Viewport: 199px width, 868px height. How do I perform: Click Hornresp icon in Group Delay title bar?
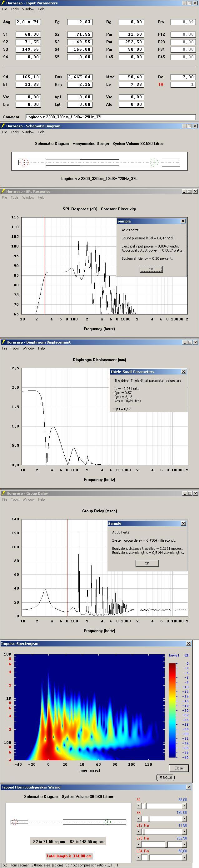tap(3, 493)
